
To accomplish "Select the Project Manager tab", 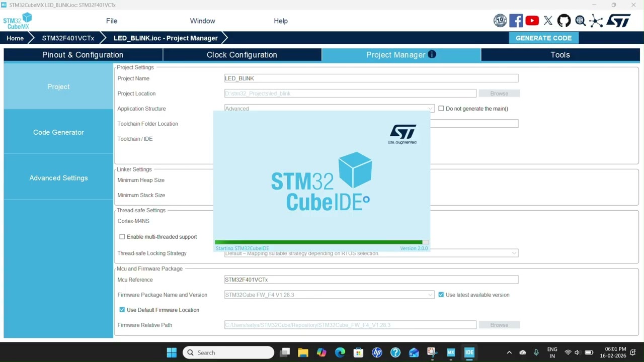I will coord(401,55).
